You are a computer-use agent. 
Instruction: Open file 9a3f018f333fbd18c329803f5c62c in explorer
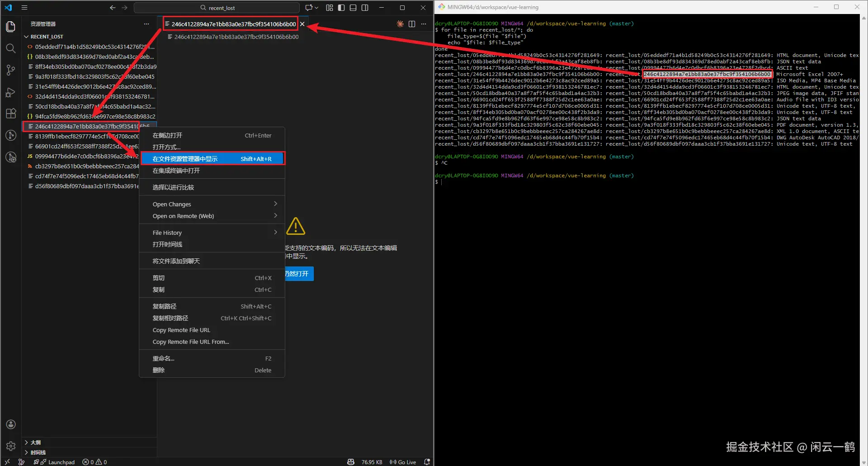click(90, 76)
